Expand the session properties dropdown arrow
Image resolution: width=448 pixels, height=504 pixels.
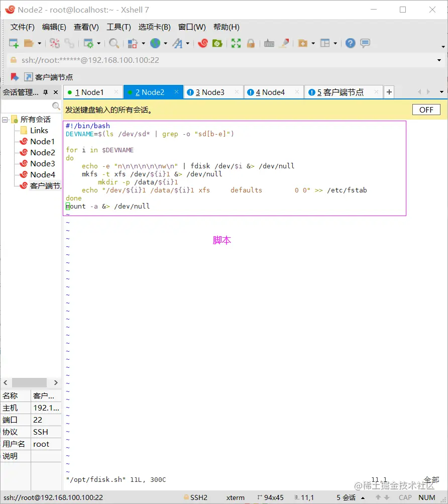[98, 43]
